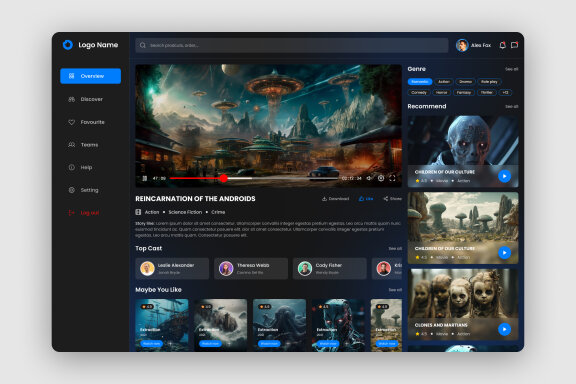Click Watch now on the red-eyed robot card
The height and width of the screenshot is (384, 576).
(x=328, y=344)
